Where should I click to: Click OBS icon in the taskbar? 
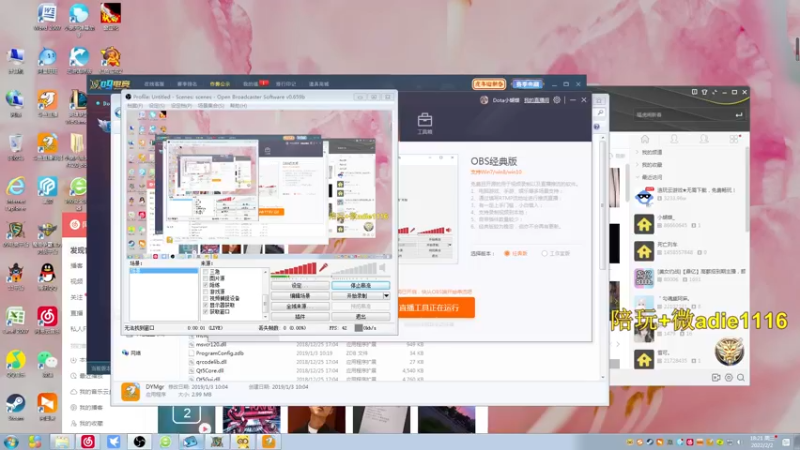pyautogui.click(x=139, y=441)
